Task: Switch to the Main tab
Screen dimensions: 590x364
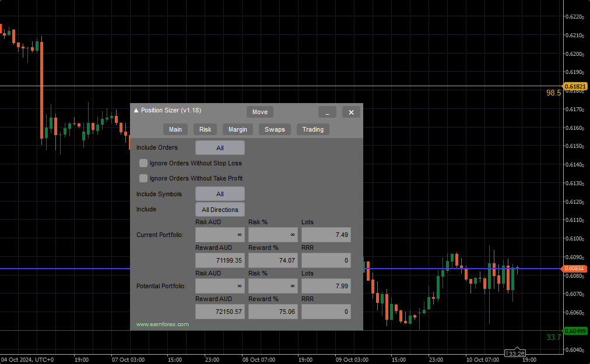Action: (175, 129)
